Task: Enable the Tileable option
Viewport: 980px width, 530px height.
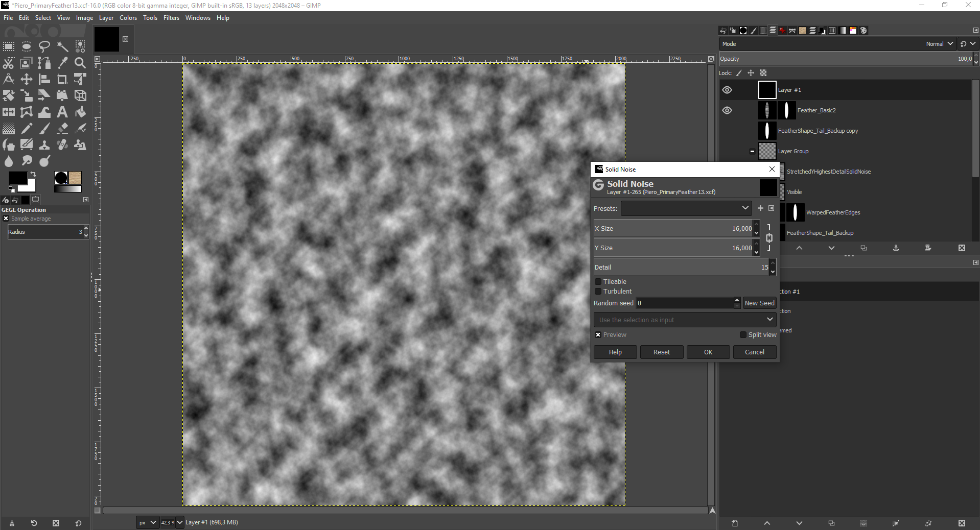Action: tap(598, 281)
